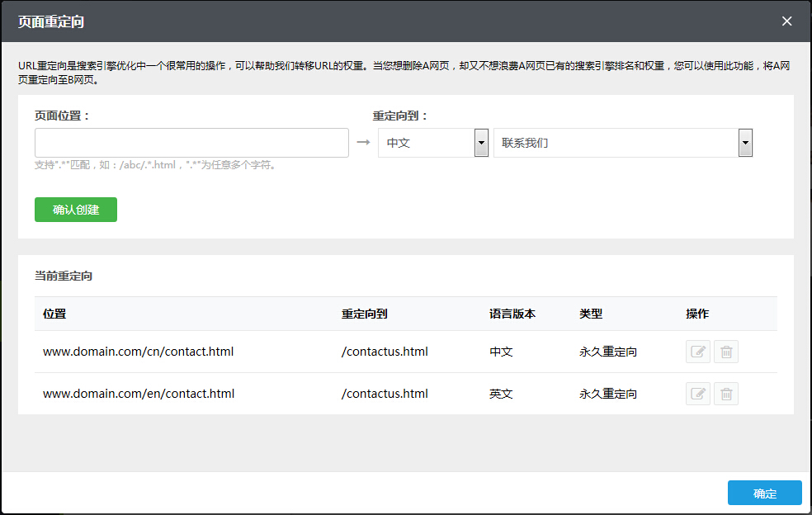The height and width of the screenshot is (515, 812).
Task: Delete the redirect for www.domain.com/cn/contact.html
Action: click(726, 351)
